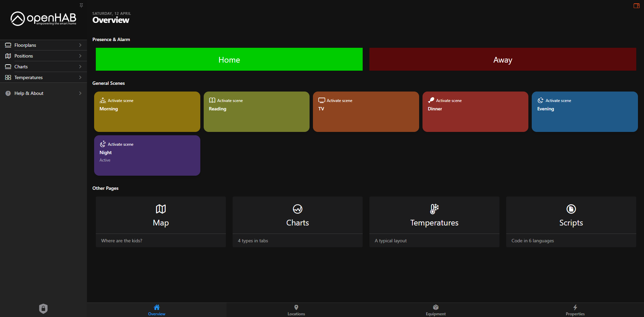Open Temperatures from the sidebar menu
The height and width of the screenshot is (317, 644).
(x=29, y=77)
